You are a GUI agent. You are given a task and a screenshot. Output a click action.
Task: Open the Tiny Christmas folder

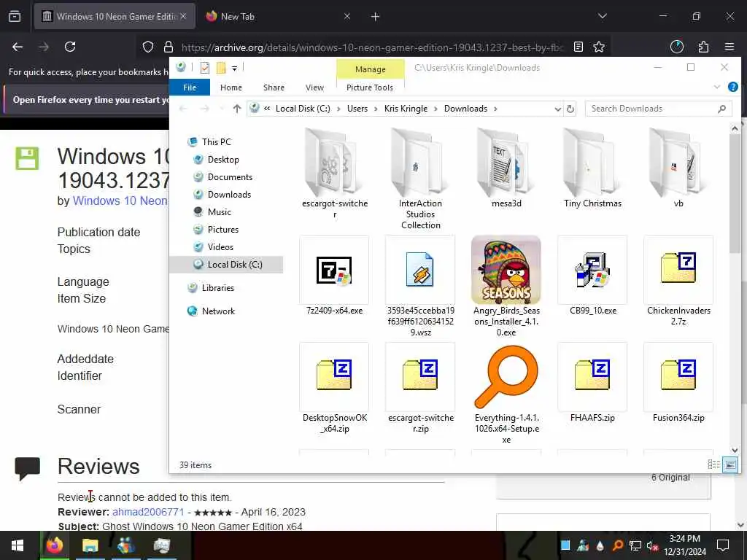click(592, 163)
